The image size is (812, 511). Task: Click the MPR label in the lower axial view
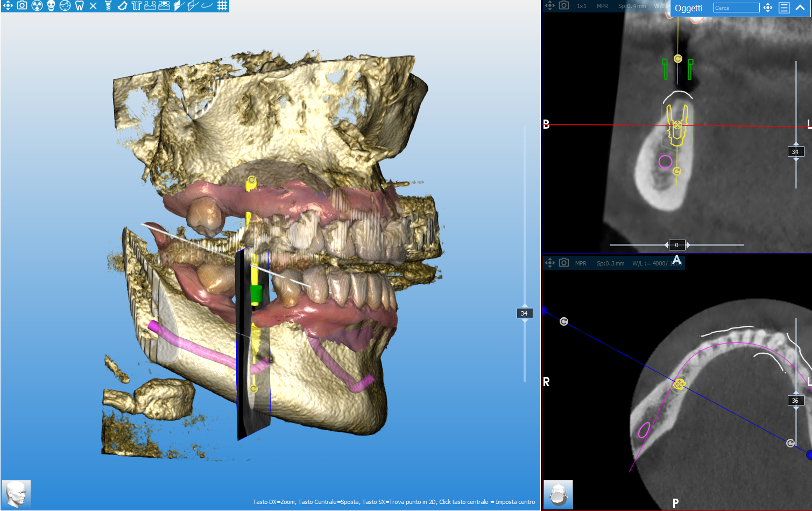(x=581, y=263)
